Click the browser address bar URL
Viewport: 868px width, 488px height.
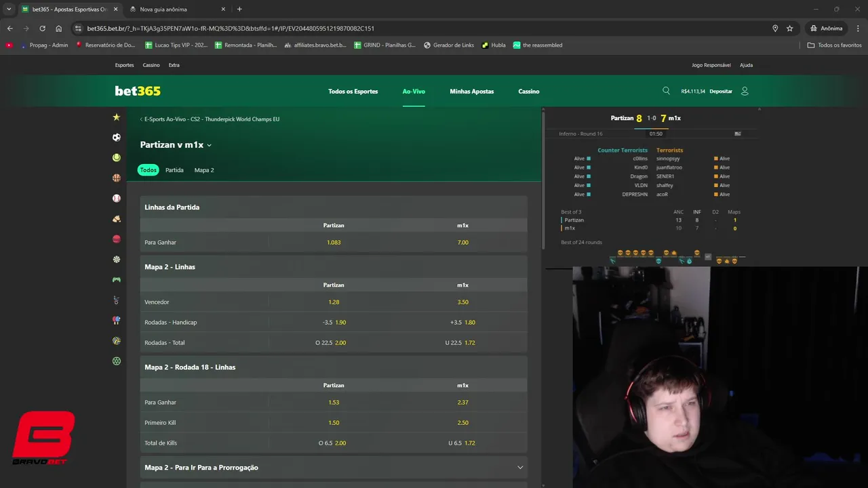231,28
